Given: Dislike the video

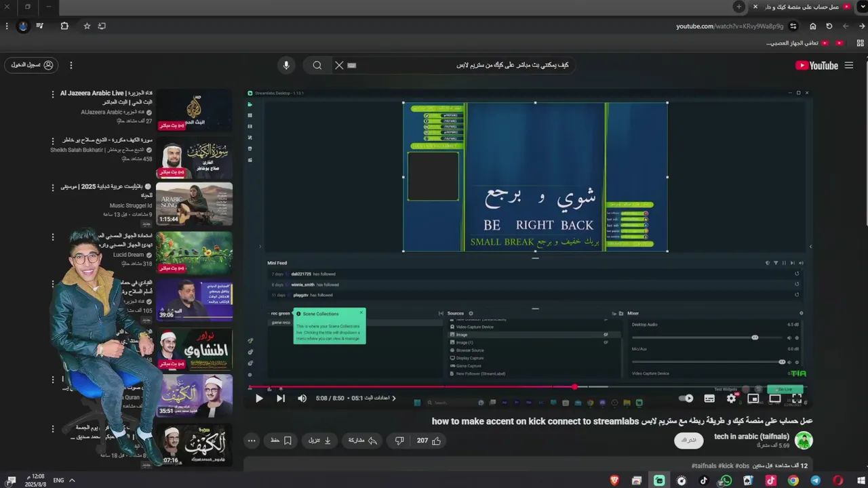Looking at the screenshot, I should click(399, 441).
